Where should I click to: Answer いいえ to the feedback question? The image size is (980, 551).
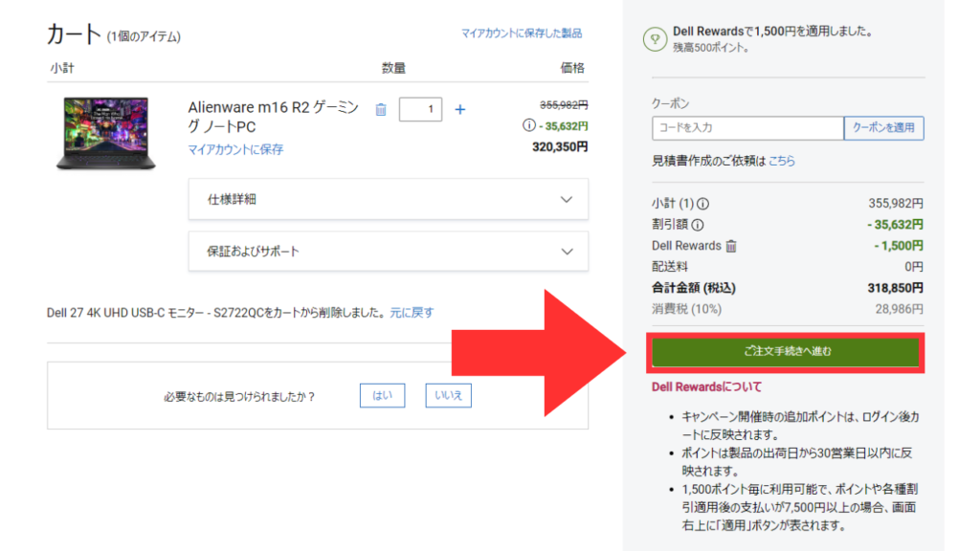tap(449, 396)
